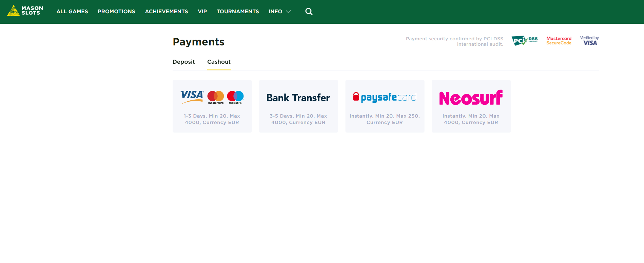Choose the Bank Transfer cashout method
This screenshot has height=263, width=644.
click(298, 106)
